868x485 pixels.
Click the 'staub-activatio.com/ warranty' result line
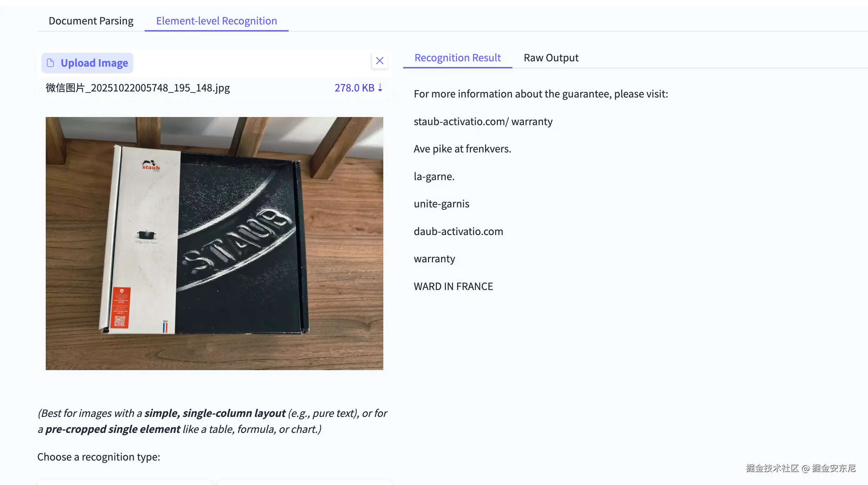[x=483, y=121]
